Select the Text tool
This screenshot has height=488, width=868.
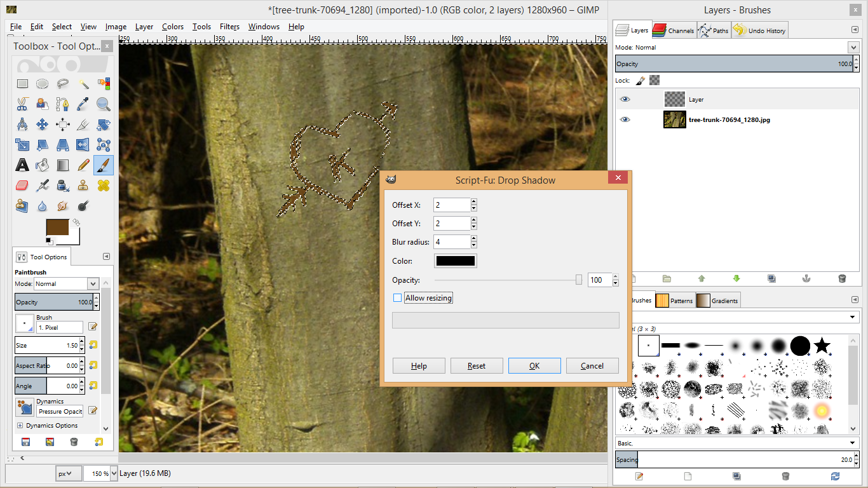coord(22,165)
